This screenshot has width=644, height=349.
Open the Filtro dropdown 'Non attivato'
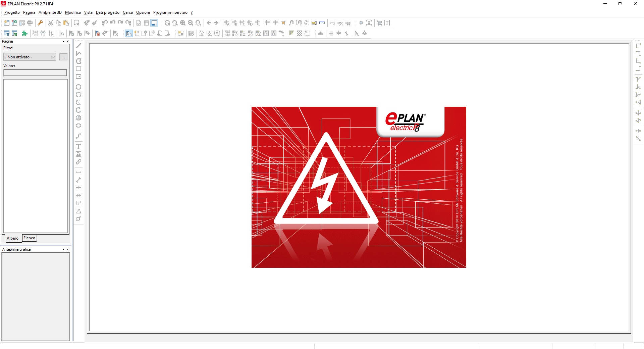coord(30,57)
